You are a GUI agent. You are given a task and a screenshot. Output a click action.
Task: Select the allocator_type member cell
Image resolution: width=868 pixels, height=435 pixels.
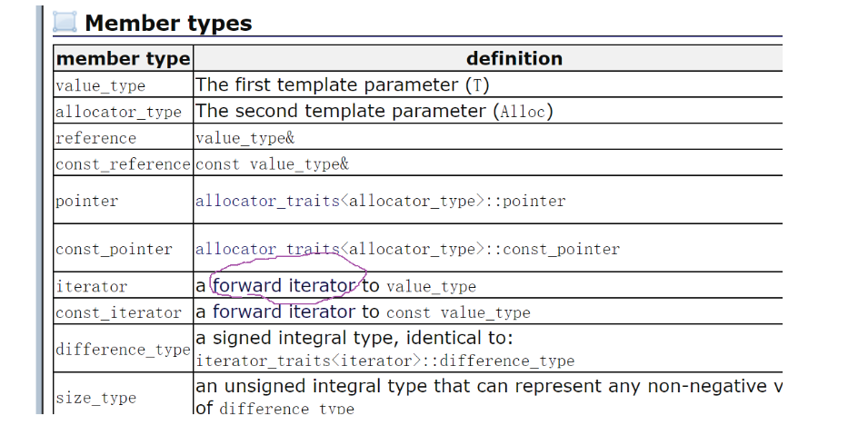pos(118,113)
